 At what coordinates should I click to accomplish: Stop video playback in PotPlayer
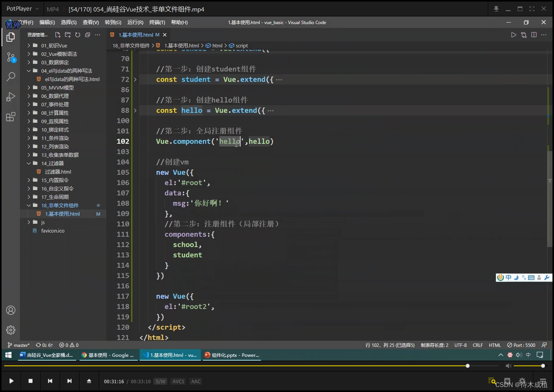(x=31, y=381)
